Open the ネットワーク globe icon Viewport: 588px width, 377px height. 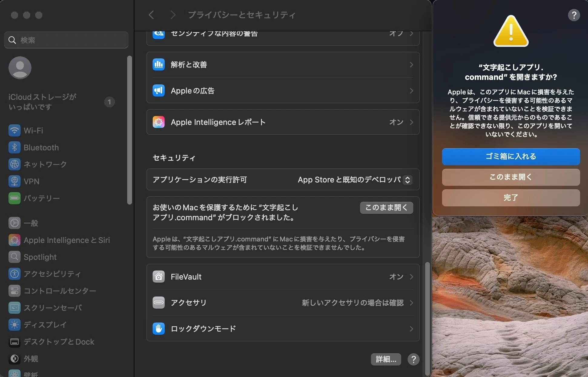(14, 164)
